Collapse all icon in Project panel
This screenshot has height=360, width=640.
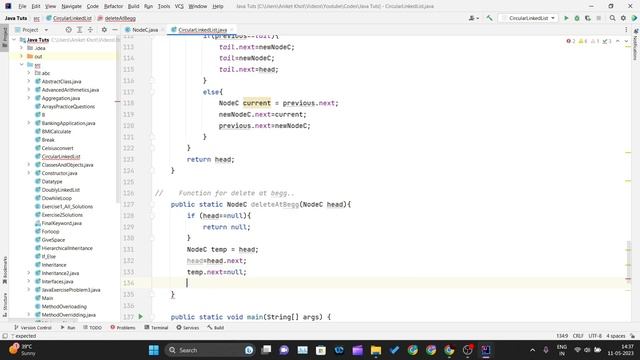point(91,30)
